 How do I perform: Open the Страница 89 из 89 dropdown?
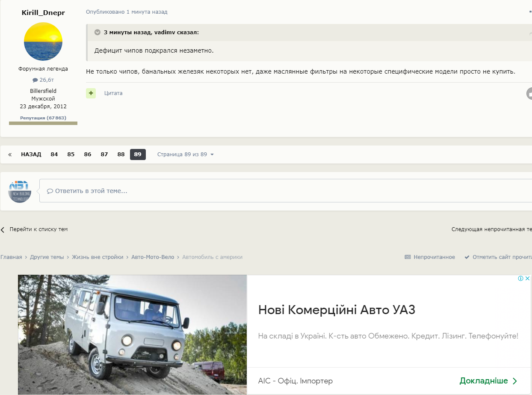[x=186, y=154]
